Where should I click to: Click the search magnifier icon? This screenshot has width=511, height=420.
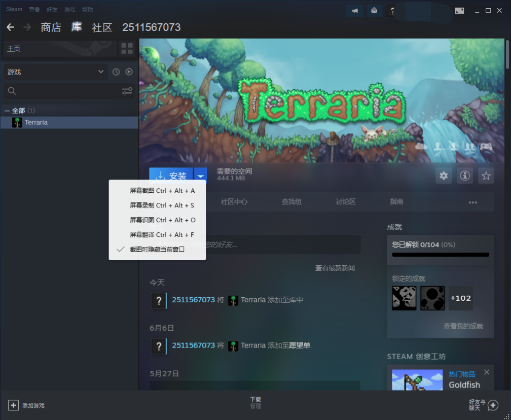pyautogui.click(x=12, y=91)
